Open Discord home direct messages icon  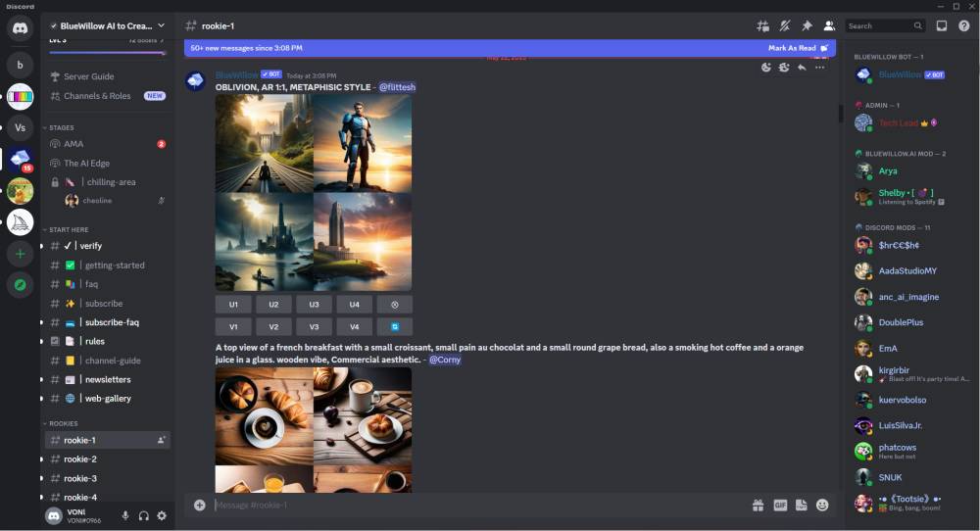click(x=20, y=28)
